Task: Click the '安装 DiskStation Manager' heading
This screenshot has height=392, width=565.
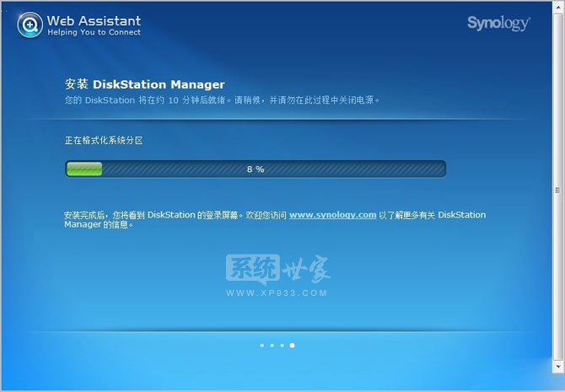Action: [x=145, y=84]
